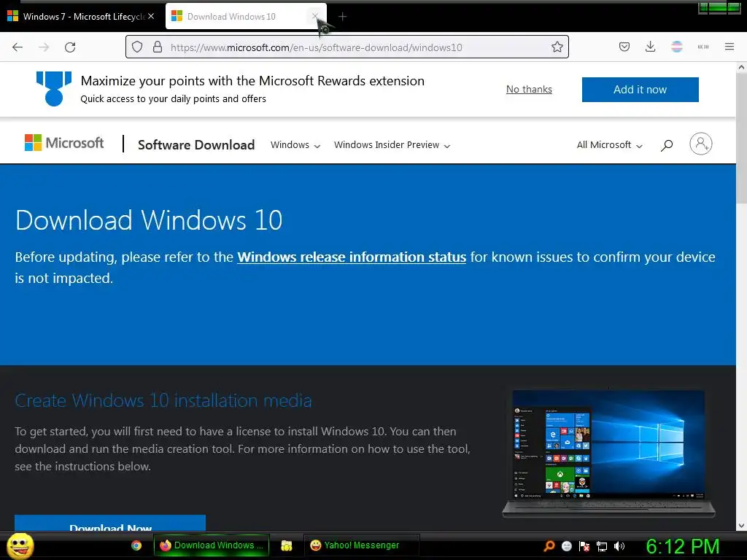The image size is (747, 560).
Task: Open Action Center flag tray icon
Action: click(584, 546)
